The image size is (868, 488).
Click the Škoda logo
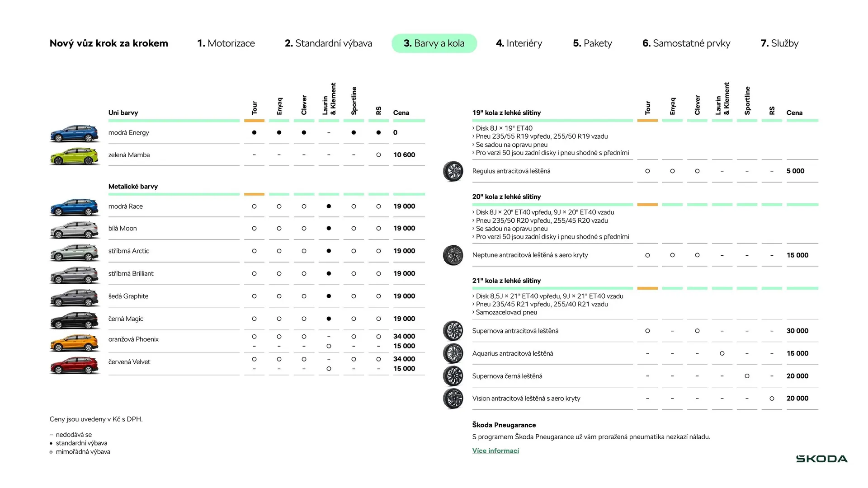[821, 459]
